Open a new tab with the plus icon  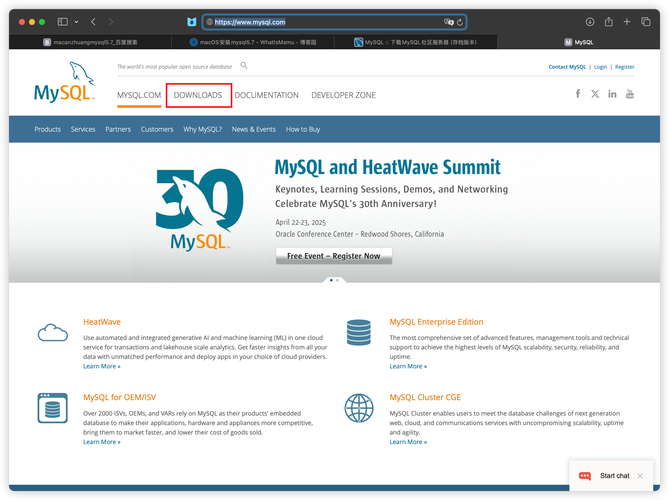626,21
